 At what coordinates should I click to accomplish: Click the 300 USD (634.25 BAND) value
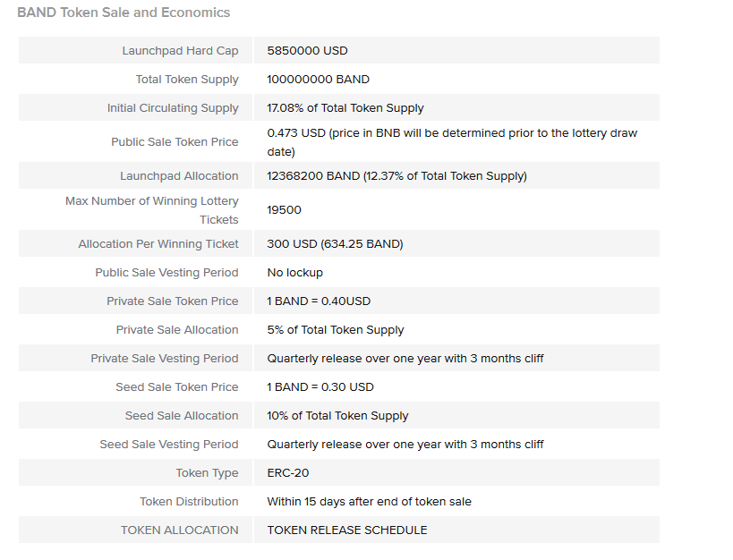tap(335, 244)
